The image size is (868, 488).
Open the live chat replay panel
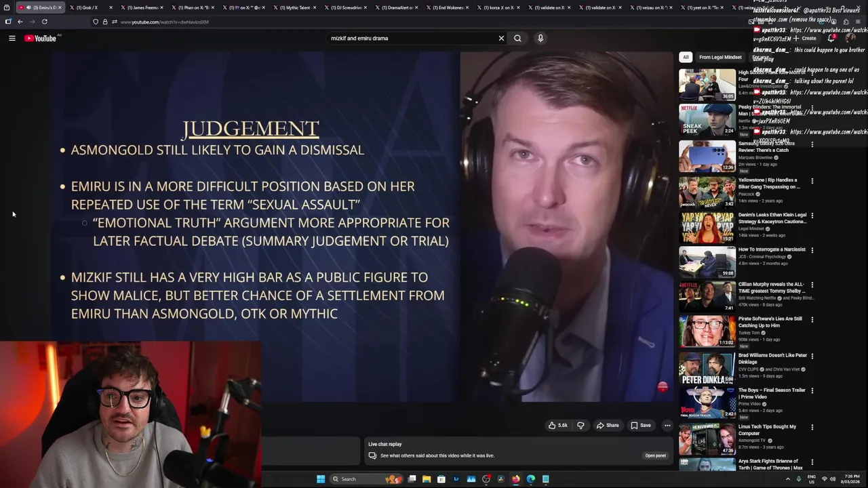[x=655, y=455]
